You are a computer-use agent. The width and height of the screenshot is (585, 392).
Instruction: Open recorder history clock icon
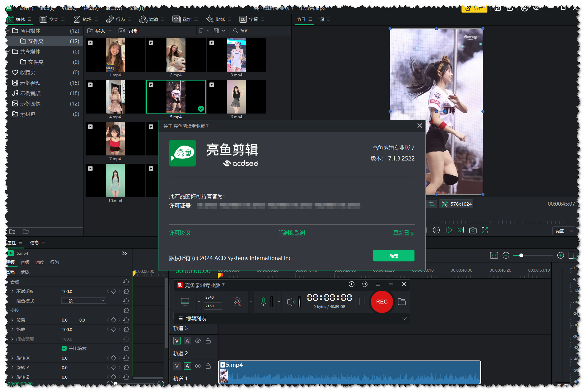pyautogui.click(x=351, y=284)
